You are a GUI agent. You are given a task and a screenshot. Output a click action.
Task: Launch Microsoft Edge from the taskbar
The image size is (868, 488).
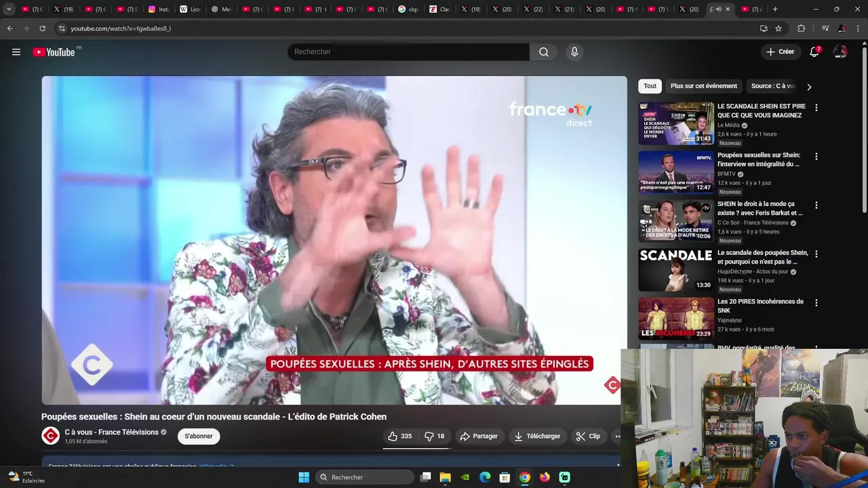pos(485,477)
